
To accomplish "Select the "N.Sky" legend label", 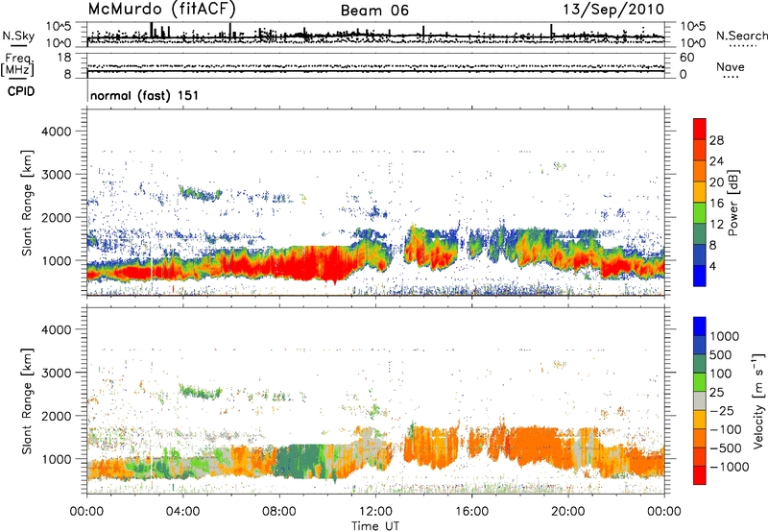I will point(18,36).
